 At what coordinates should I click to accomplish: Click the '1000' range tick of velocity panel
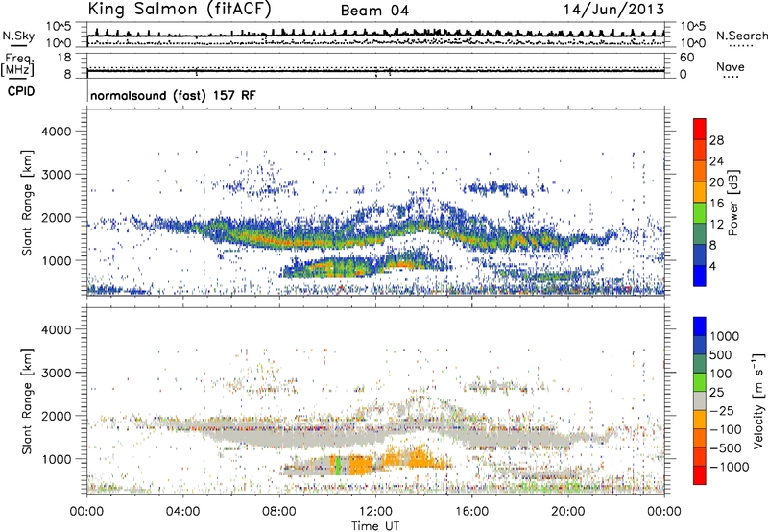(57, 459)
